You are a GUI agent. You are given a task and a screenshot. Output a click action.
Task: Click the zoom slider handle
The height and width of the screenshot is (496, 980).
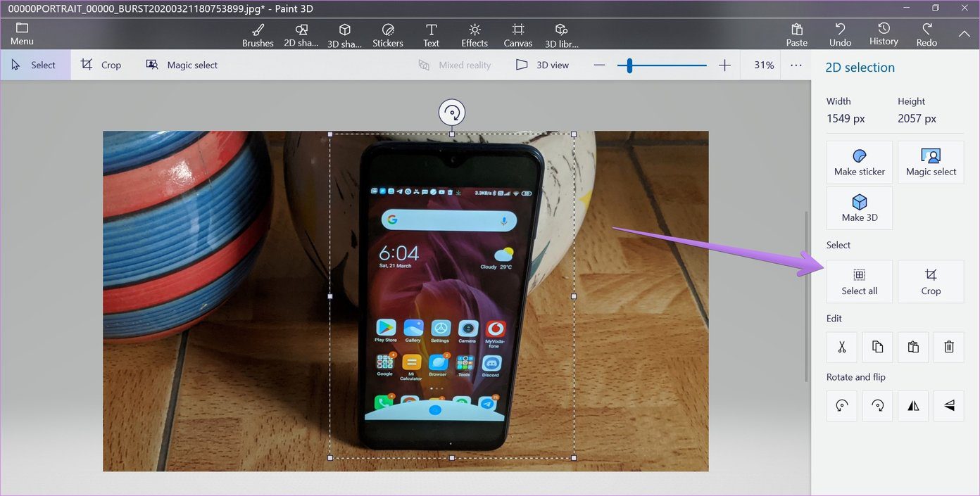coord(629,65)
